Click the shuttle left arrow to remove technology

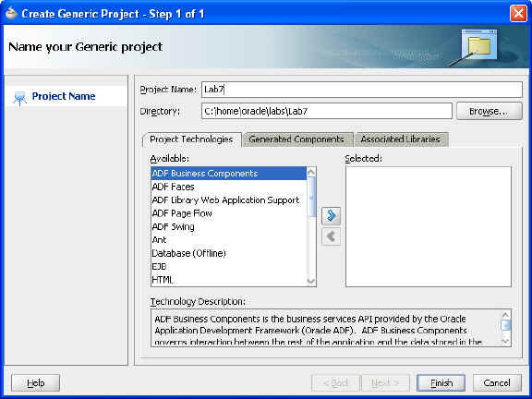click(331, 236)
